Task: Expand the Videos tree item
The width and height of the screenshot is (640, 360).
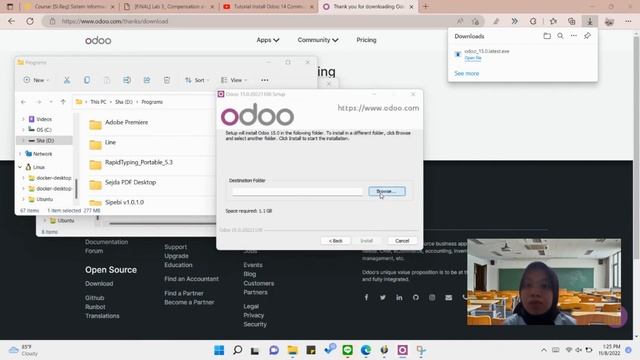Action: click(23, 119)
